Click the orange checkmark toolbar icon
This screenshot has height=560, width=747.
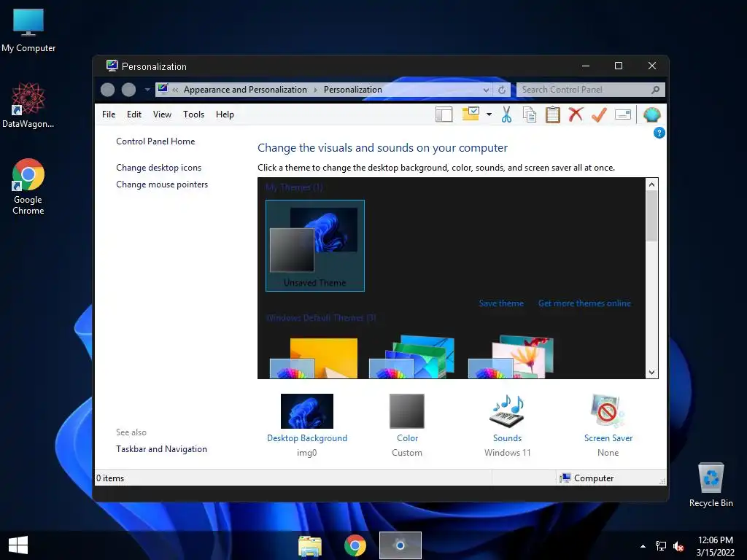click(600, 114)
